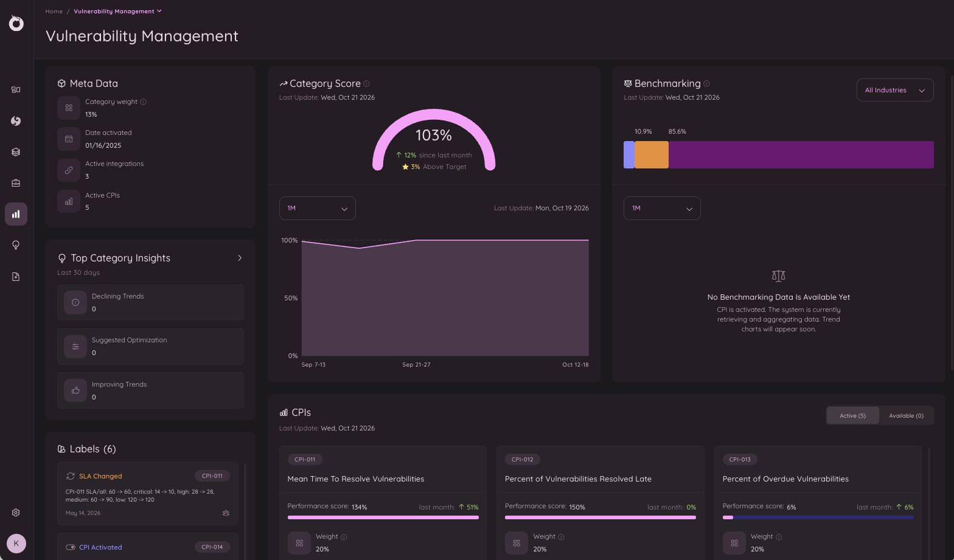Image resolution: width=954 pixels, height=560 pixels.
Task: Click the SLA Changed refresh icon
Action: [x=71, y=476]
